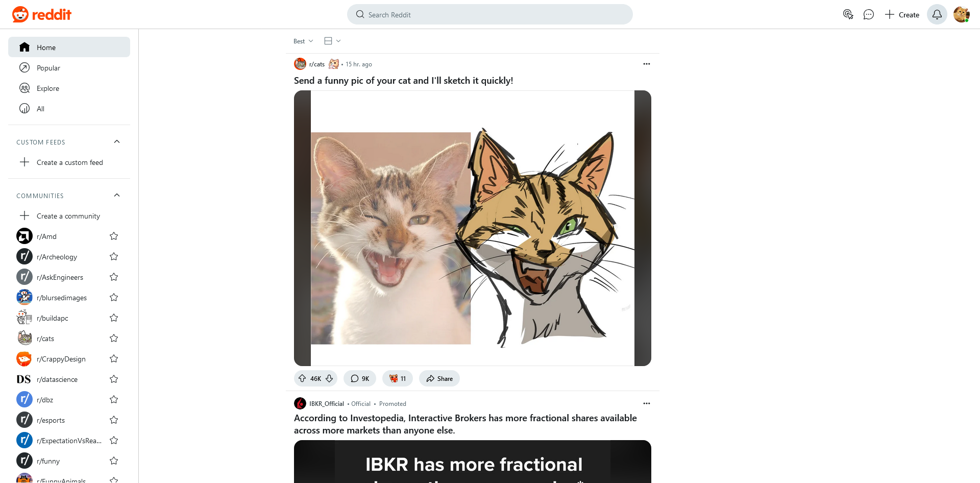Share the cat sketch post
The height and width of the screenshot is (483, 980).
click(439, 378)
